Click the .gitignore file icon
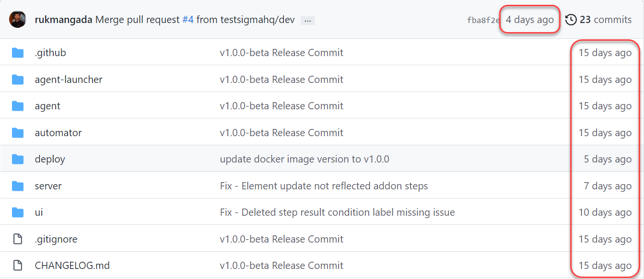The height and width of the screenshot is (279, 644). coord(18,239)
